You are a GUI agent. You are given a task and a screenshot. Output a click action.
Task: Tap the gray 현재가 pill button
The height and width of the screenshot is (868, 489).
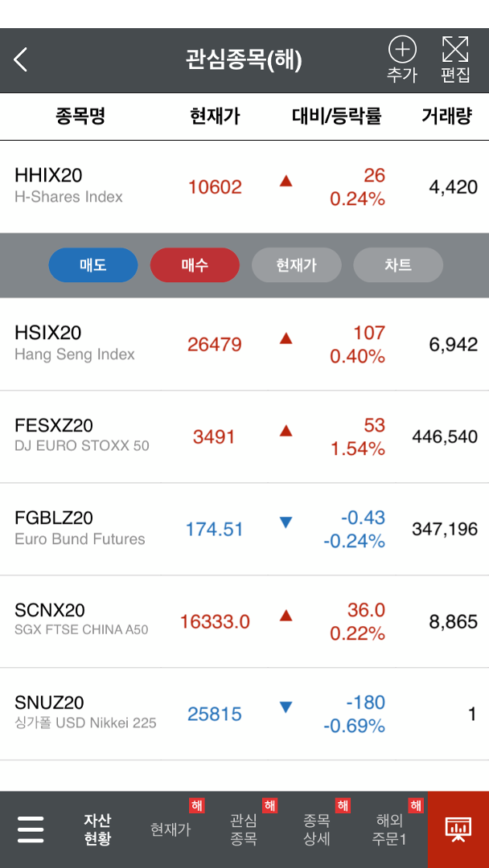(x=296, y=265)
